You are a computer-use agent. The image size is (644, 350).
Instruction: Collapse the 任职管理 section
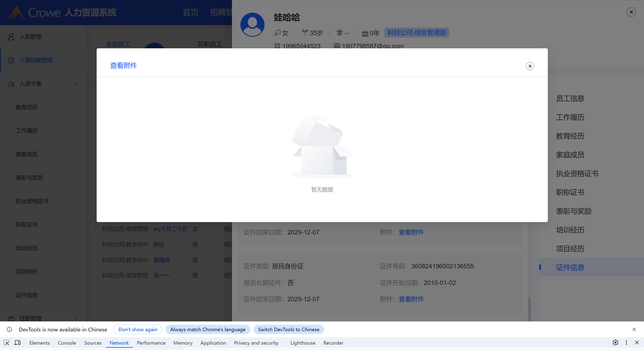point(76,318)
